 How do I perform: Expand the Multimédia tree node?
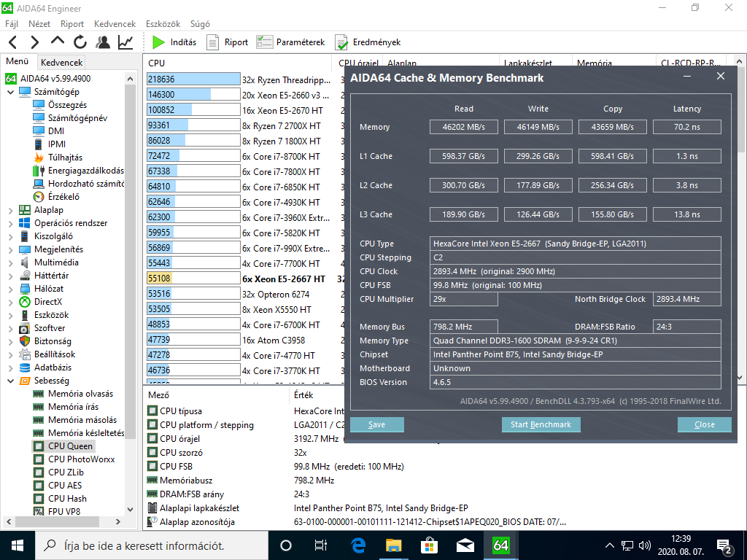point(10,262)
